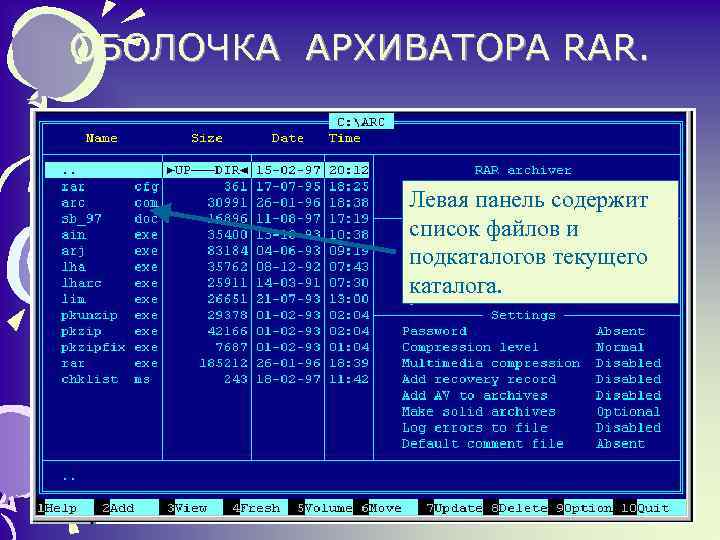Click the Password setting label
720x540 pixels.
[x=434, y=331]
